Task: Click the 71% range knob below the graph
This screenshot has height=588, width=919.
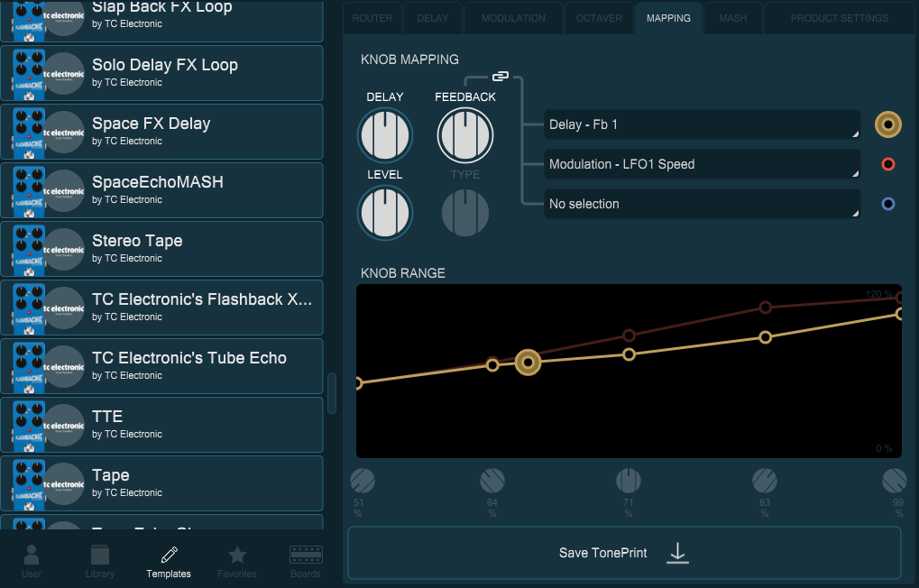Action: click(629, 482)
